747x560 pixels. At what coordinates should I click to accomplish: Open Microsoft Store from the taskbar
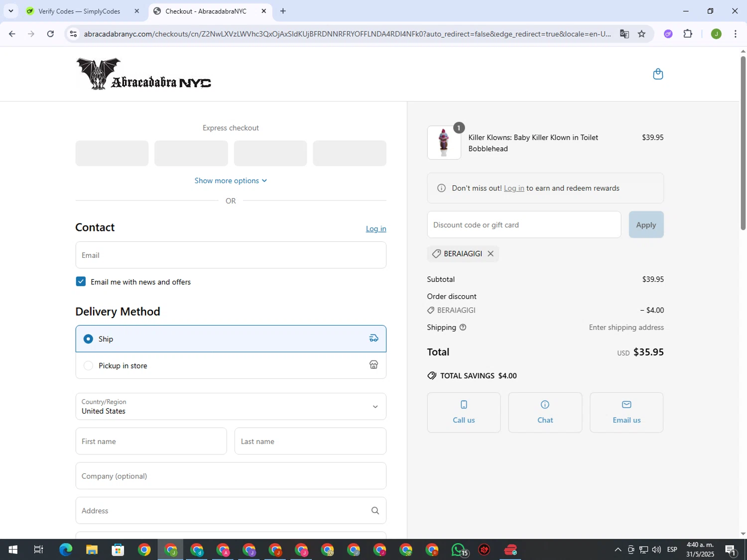(x=118, y=550)
